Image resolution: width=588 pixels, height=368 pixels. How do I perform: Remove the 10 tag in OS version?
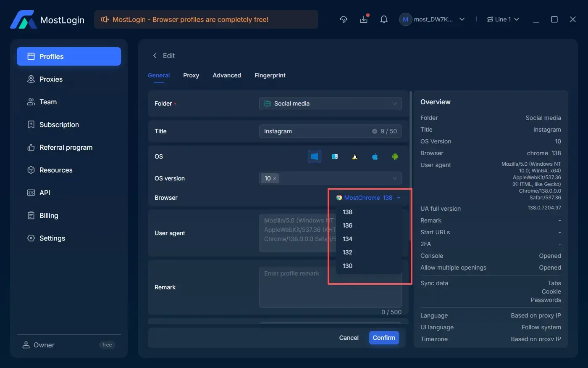[x=275, y=178]
